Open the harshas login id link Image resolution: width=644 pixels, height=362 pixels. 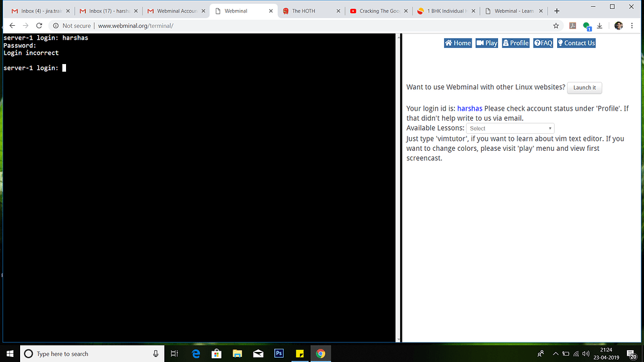click(x=469, y=108)
